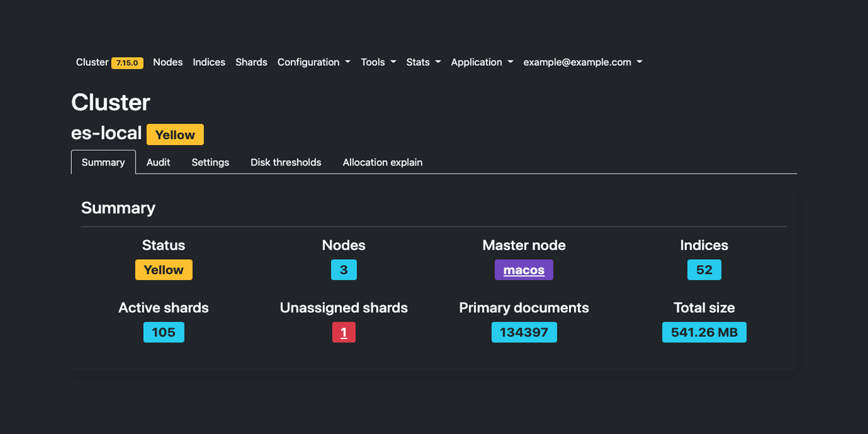Expand the Stats menu
The height and width of the screenshot is (434, 868).
coord(422,62)
